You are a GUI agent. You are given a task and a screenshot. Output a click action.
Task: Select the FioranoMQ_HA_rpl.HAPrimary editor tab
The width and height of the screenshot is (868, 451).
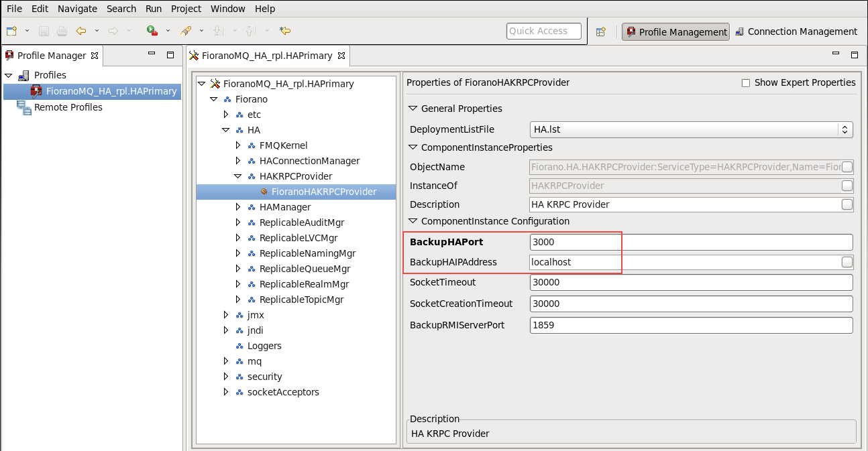pos(267,56)
